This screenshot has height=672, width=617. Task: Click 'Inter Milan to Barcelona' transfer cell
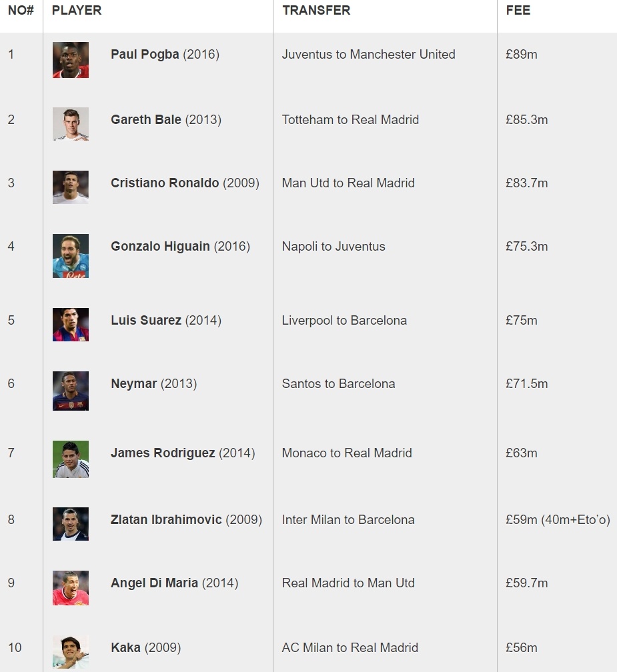tap(348, 520)
